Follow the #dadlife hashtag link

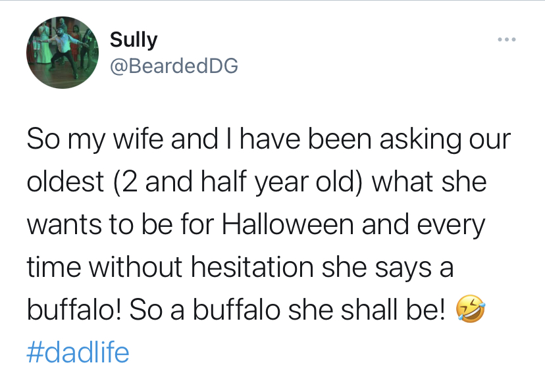tap(78, 352)
